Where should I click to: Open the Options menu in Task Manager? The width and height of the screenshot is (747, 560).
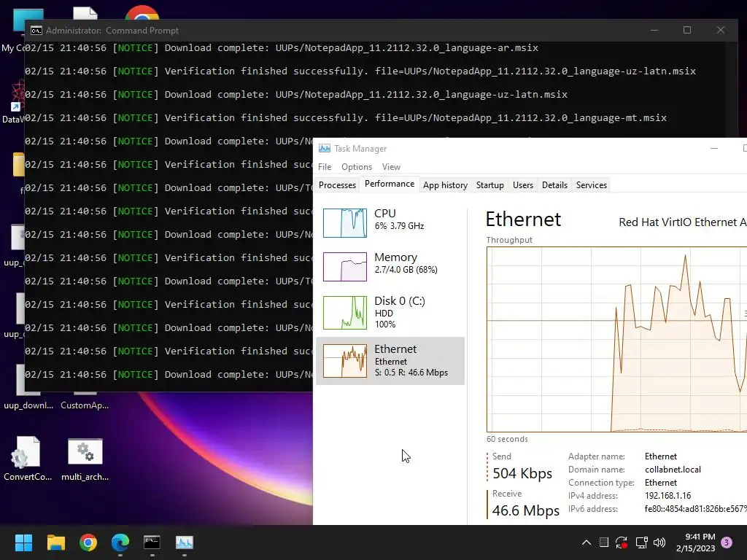coord(356,167)
